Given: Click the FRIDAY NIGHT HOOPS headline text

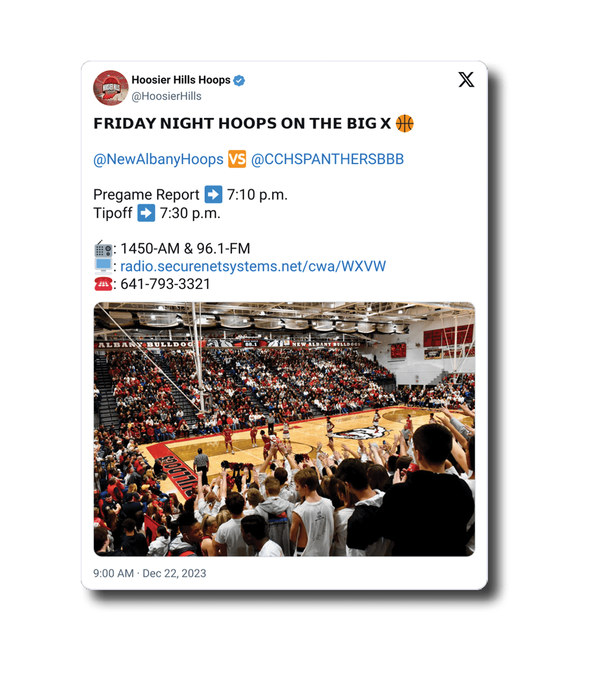Looking at the screenshot, I should pos(242,123).
